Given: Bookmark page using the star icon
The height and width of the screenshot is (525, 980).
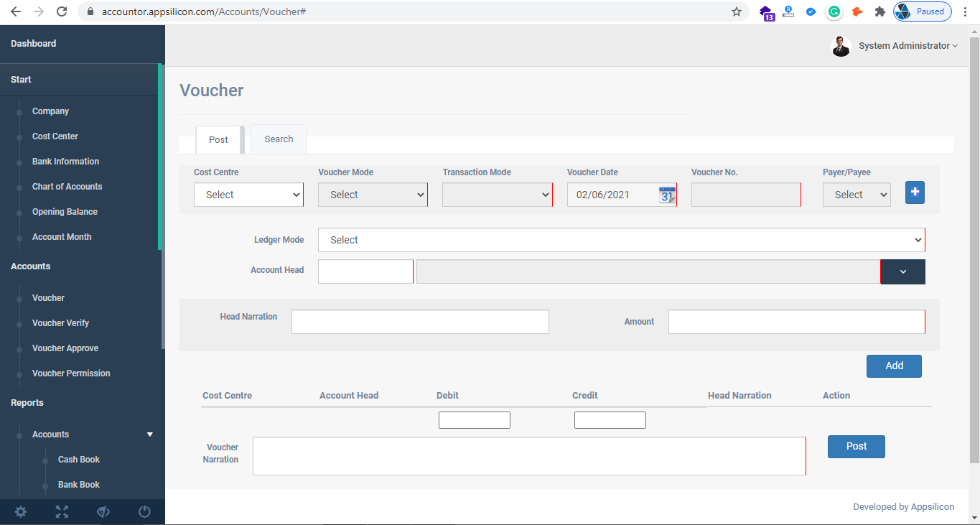Looking at the screenshot, I should click(x=736, y=11).
